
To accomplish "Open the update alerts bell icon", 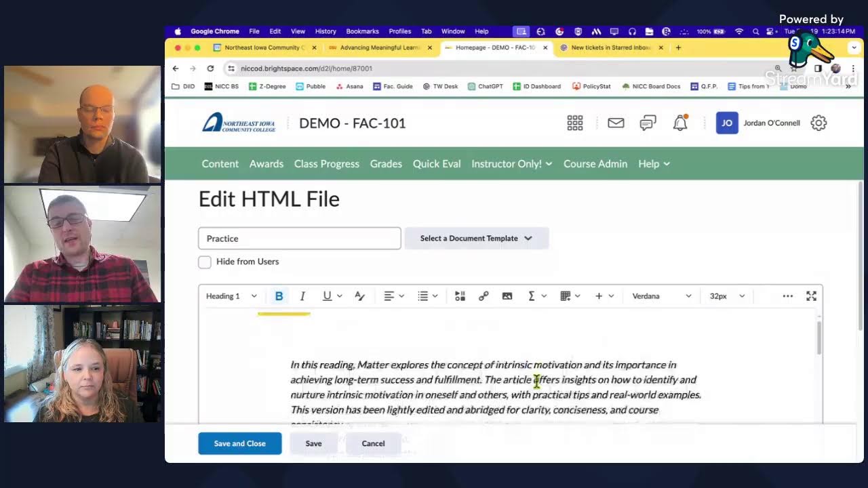I will pyautogui.click(x=680, y=123).
